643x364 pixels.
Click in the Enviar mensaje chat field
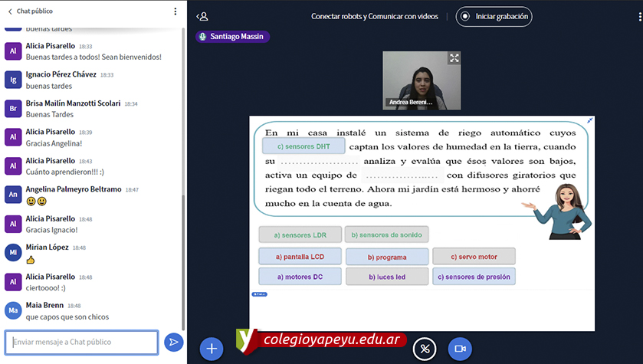click(81, 342)
